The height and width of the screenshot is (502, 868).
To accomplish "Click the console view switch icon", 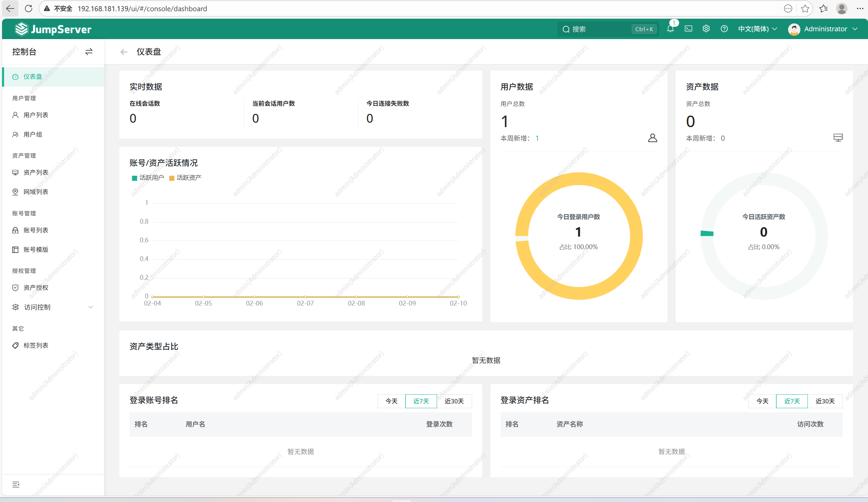I will pyautogui.click(x=89, y=52).
